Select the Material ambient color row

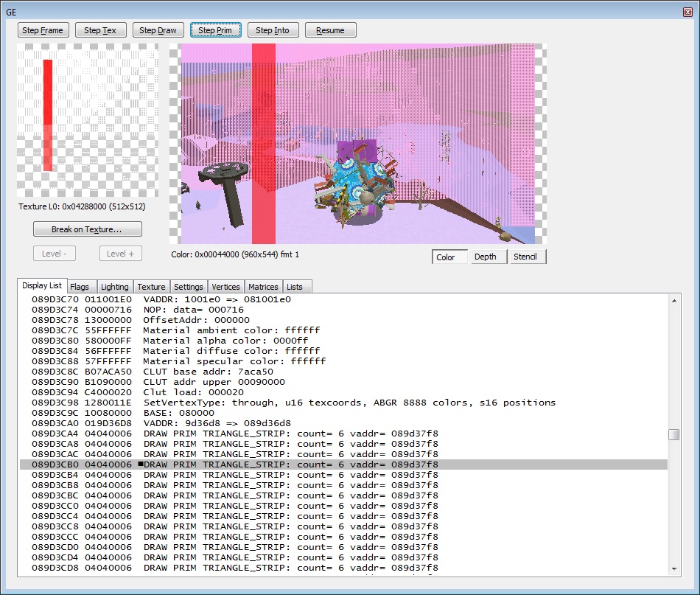click(344, 330)
